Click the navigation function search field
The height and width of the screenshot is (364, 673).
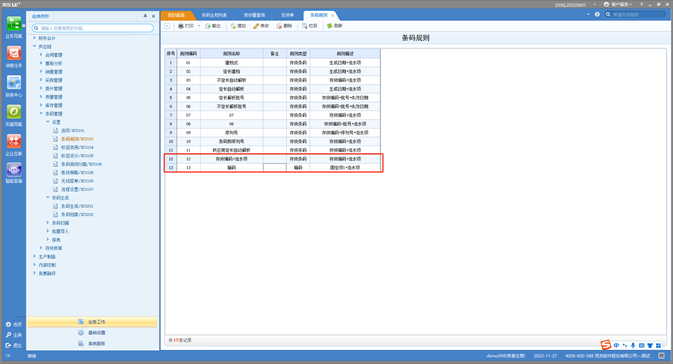pyautogui.click(x=93, y=28)
